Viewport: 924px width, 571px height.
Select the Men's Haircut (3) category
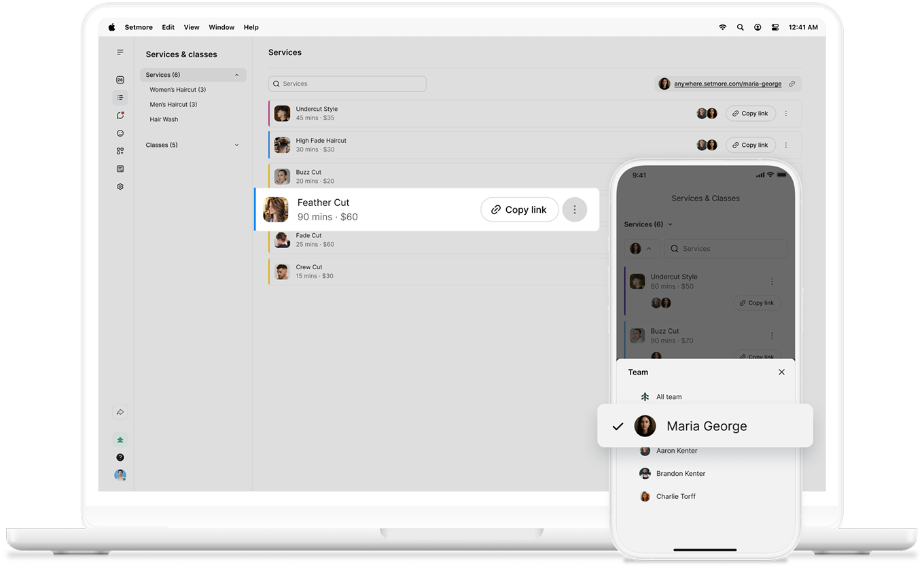tap(173, 105)
